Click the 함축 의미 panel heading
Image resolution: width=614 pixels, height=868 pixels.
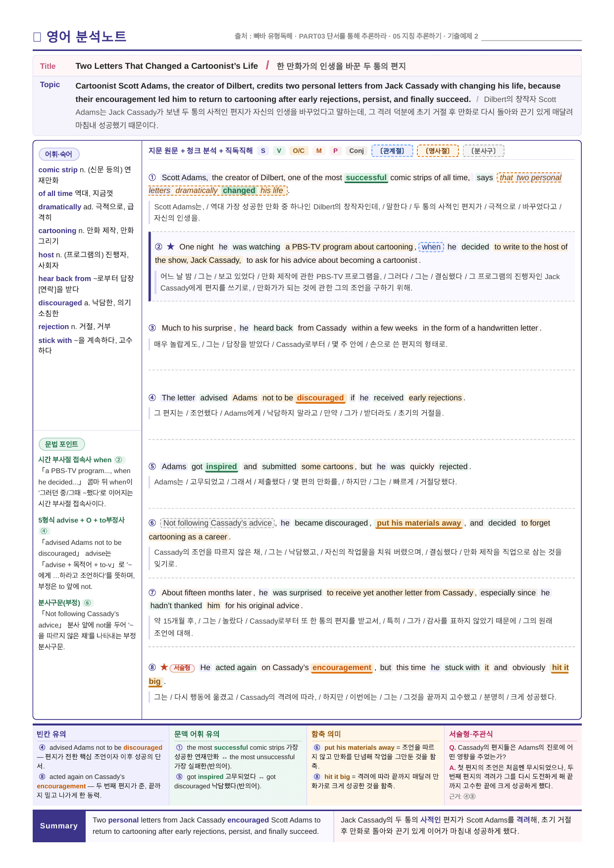tap(326, 734)
